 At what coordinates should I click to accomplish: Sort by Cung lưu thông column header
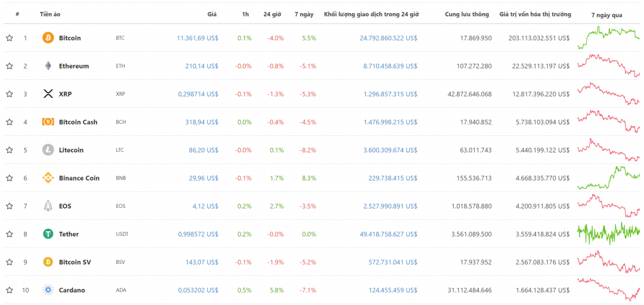tap(467, 14)
